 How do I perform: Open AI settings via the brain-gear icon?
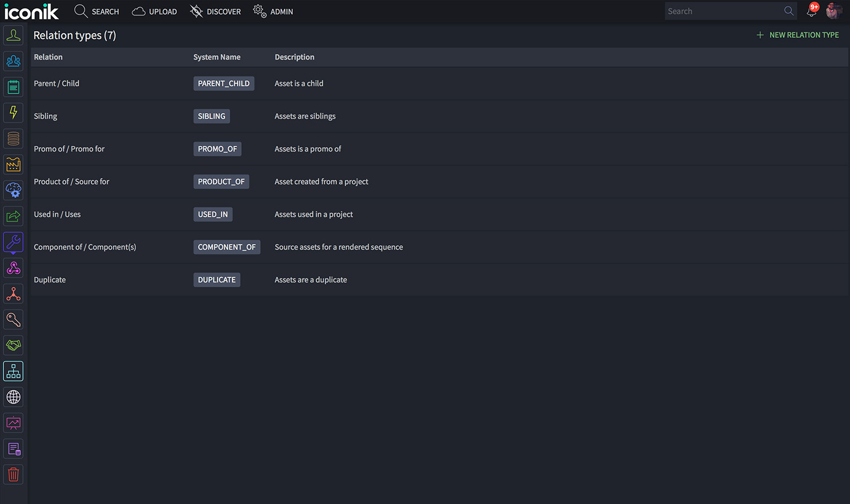(13, 190)
